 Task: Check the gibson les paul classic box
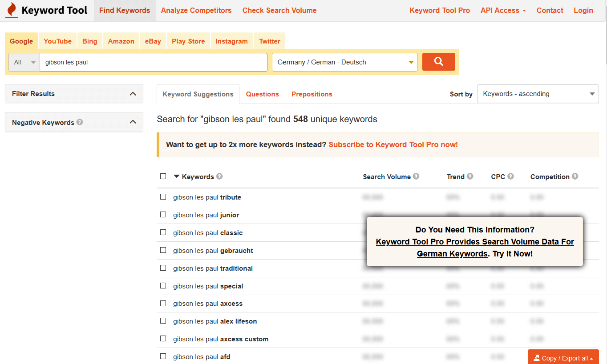coord(163,232)
